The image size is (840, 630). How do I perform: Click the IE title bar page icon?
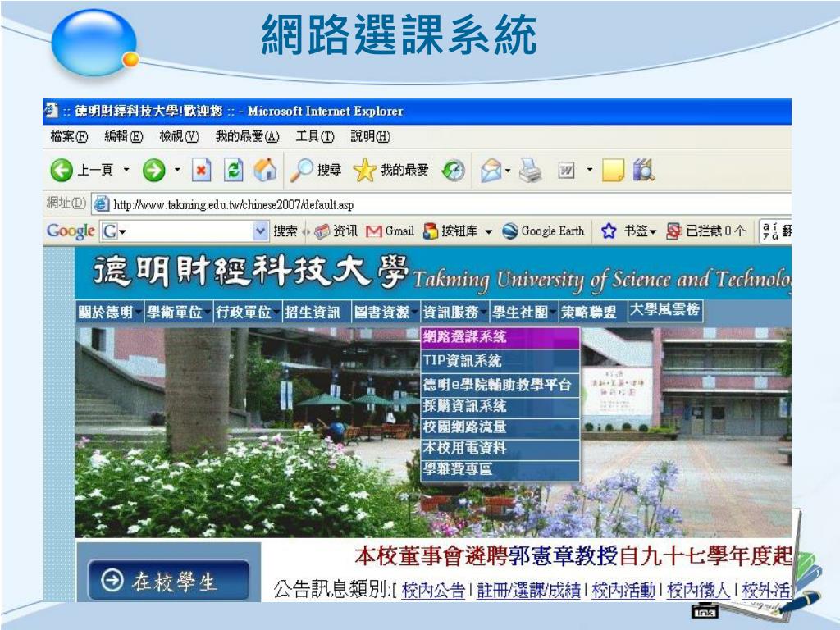click(51, 111)
